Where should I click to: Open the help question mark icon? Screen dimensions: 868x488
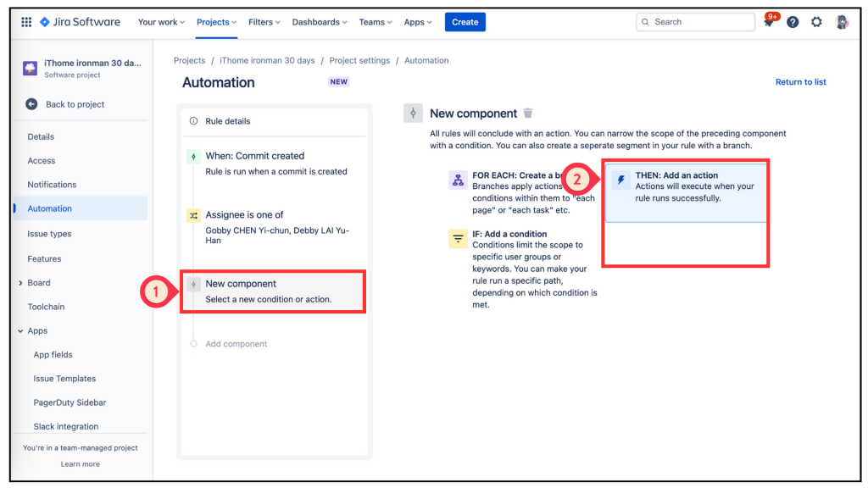(793, 22)
